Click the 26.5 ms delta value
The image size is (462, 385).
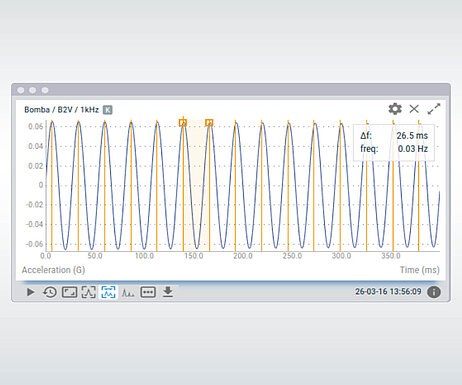(x=412, y=136)
